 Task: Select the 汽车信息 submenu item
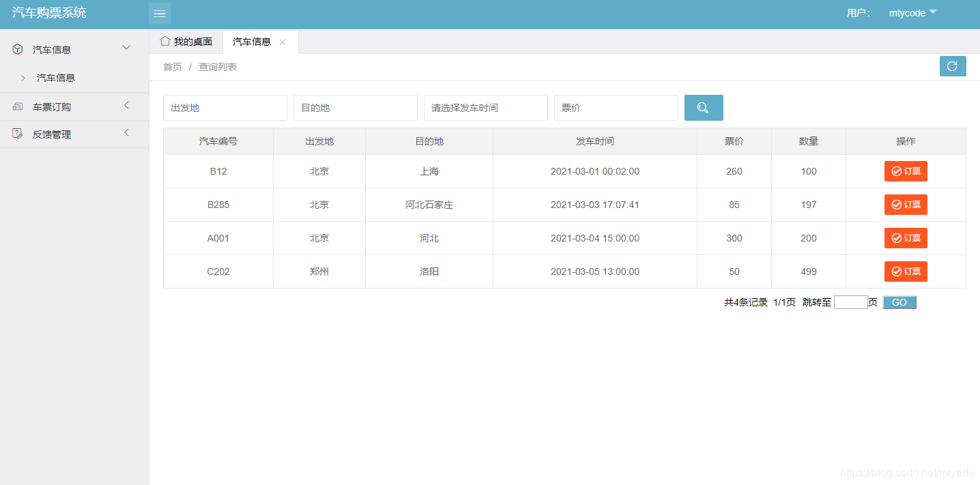pos(56,78)
